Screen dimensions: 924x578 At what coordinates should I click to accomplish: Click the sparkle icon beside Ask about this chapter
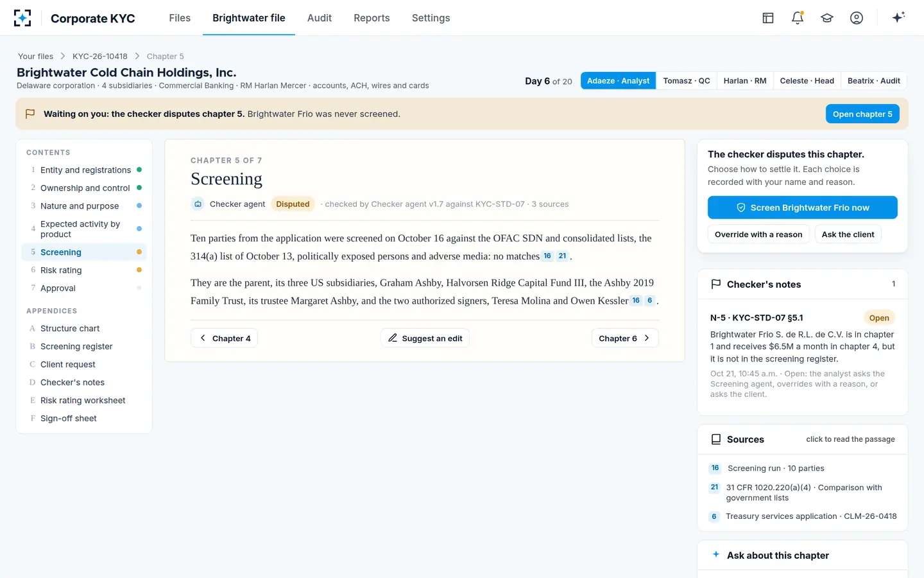pos(716,554)
